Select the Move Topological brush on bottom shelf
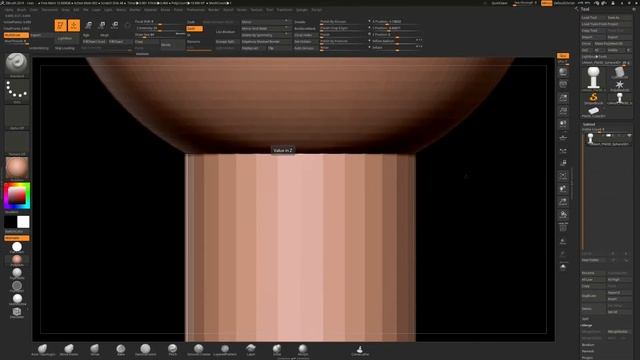Viewport: 640px width, 360px height. pos(43,349)
